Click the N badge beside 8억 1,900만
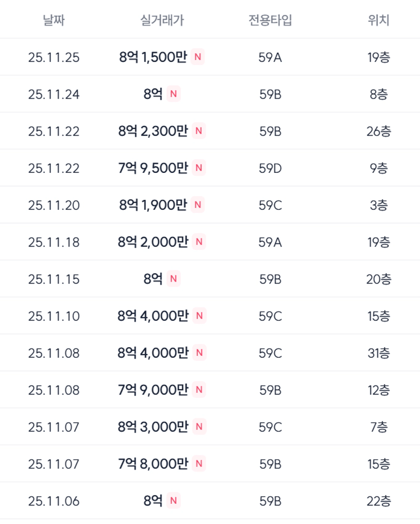Image resolution: width=420 pixels, height=524 pixels. [198, 205]
